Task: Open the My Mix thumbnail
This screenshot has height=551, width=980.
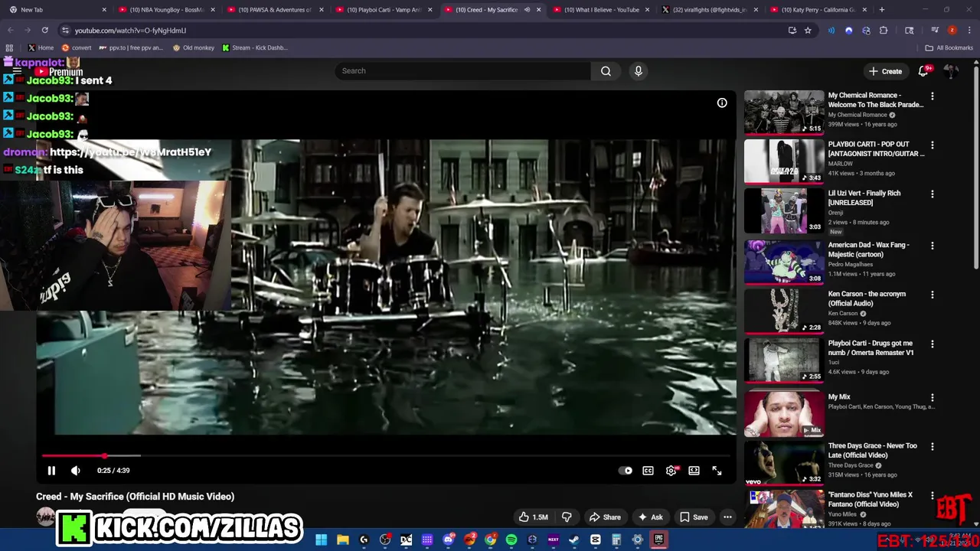Action: click(x=784, y=413)
